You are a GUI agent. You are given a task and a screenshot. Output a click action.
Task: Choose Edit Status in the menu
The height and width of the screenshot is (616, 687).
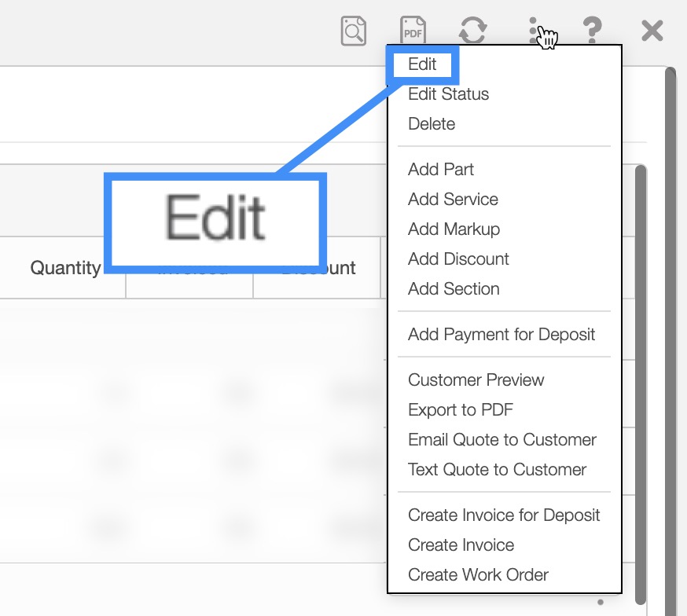pos(448,94)
